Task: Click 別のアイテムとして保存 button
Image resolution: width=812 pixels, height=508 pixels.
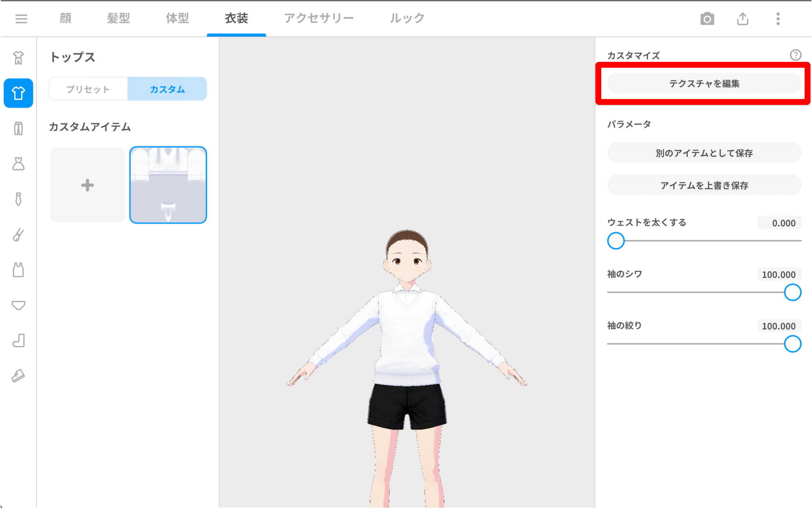Action: coord(704,153)
